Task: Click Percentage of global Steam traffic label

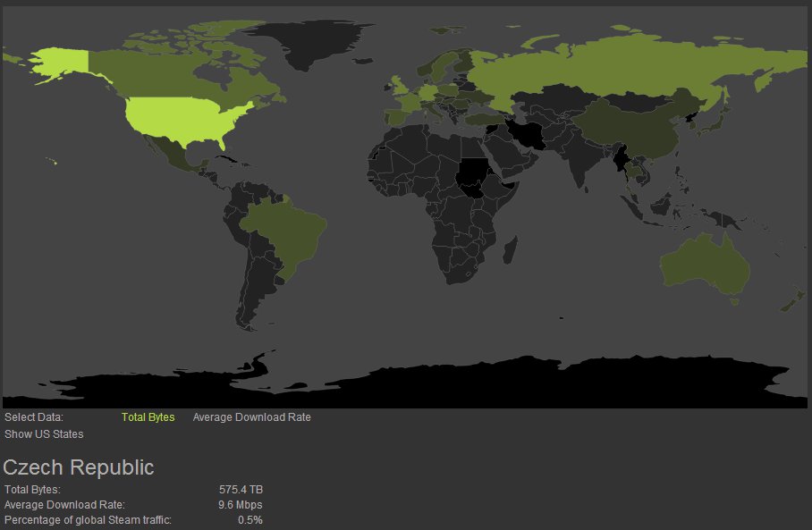Action: tap(88, 520)
